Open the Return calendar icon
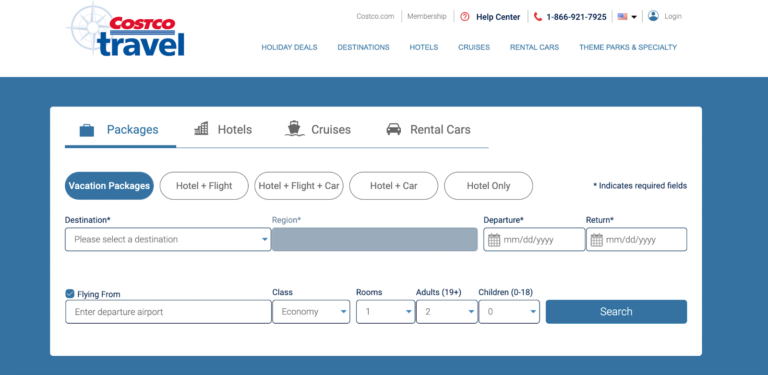The image size is (768, 375). point(597,240)
